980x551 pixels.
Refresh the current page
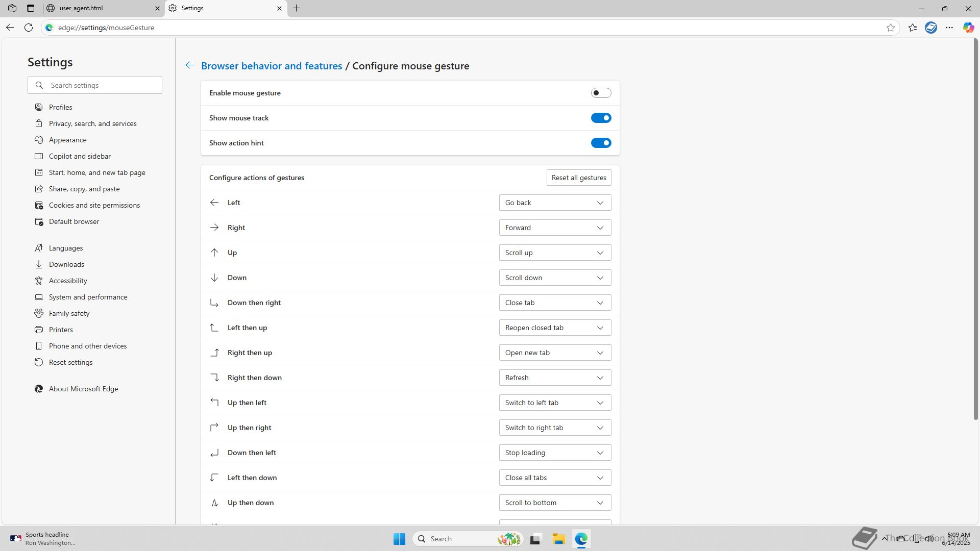tap(29, 28)
